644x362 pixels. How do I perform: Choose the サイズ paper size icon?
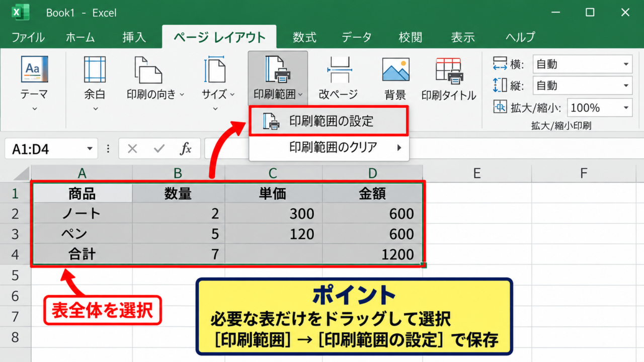(x=215, y=69)
